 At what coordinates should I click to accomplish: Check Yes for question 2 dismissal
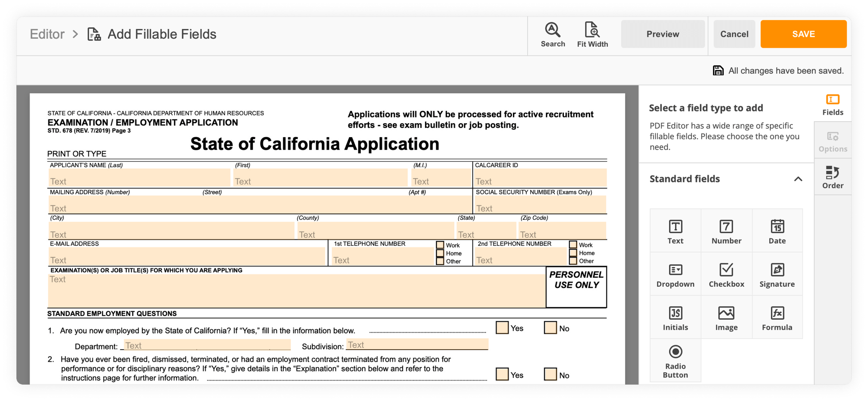tap(502, 374)
